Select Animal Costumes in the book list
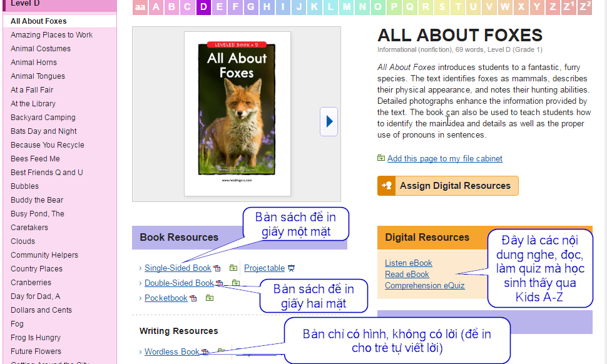 coord(41,49)
